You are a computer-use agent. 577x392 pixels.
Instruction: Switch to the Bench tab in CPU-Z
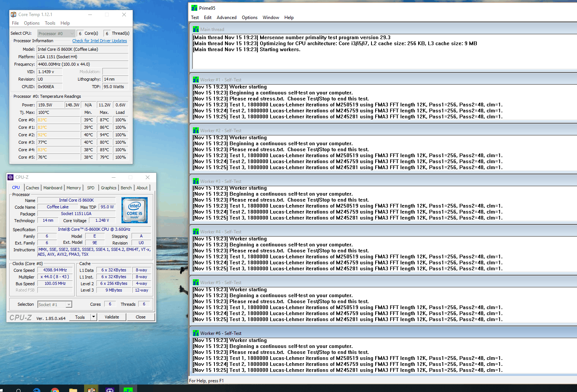126,188
